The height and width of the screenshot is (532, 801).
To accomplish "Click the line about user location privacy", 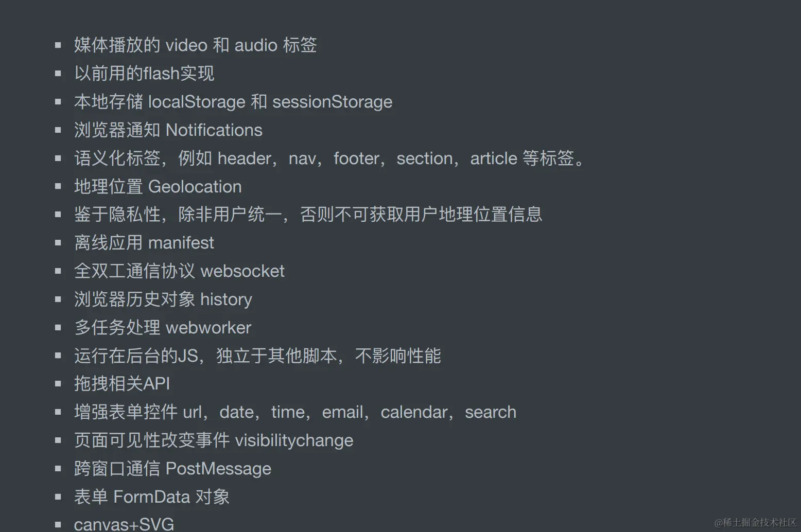I will pos(308,215).
